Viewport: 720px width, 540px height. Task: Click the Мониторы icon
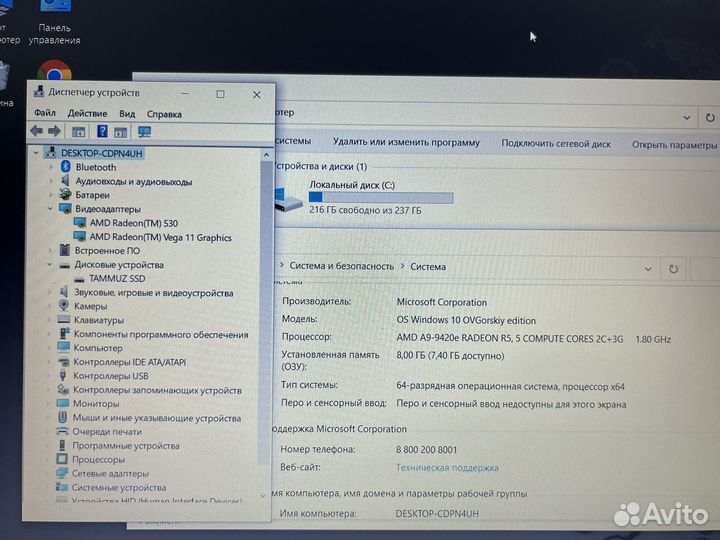click(x=62, y=403)
